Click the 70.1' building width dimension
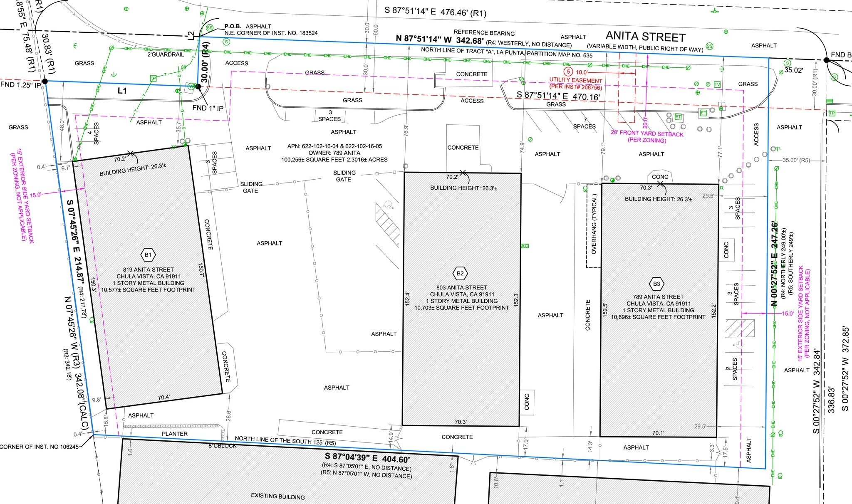 click(658, 433)
